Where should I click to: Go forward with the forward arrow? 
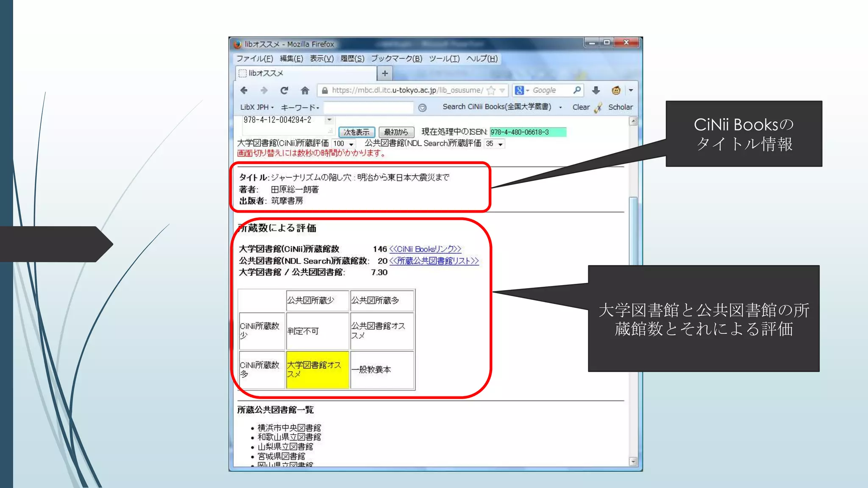(264, 90)
